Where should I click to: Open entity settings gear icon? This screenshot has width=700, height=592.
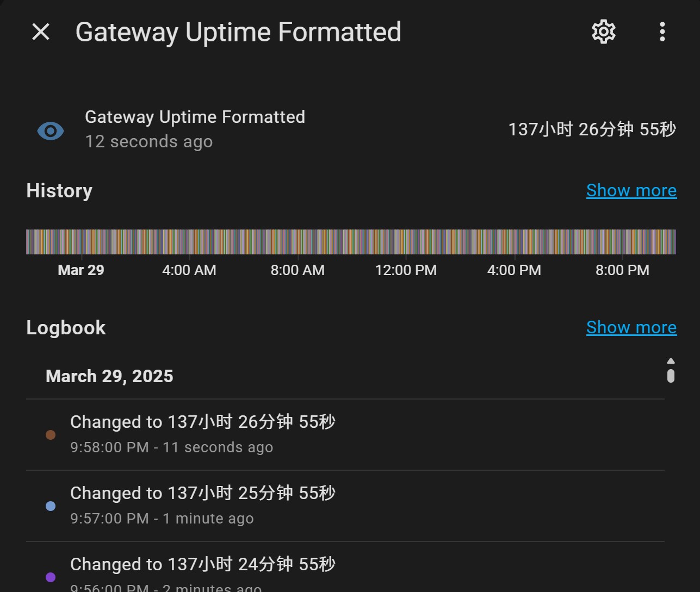(603, 32)
